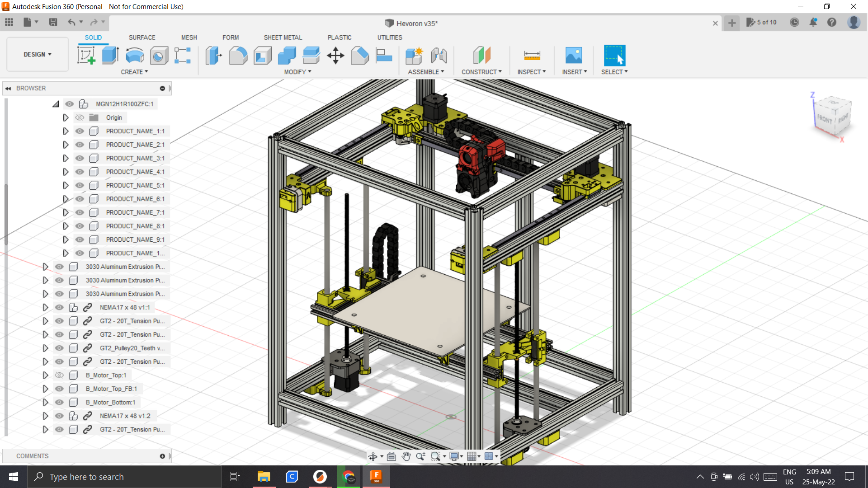Open the Press Pull tool
The height and width of the screenshot is (488, 868).
point(213,56)
